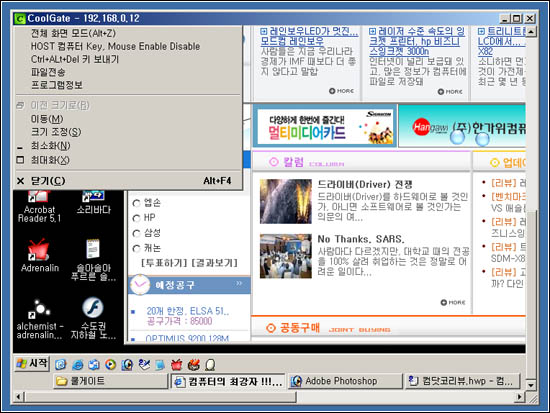The width and height of the screenshot is (550, 413).
Task: Choose 이동(M) in the system menu
Action: pyautogui.click(x=128, y=119)
